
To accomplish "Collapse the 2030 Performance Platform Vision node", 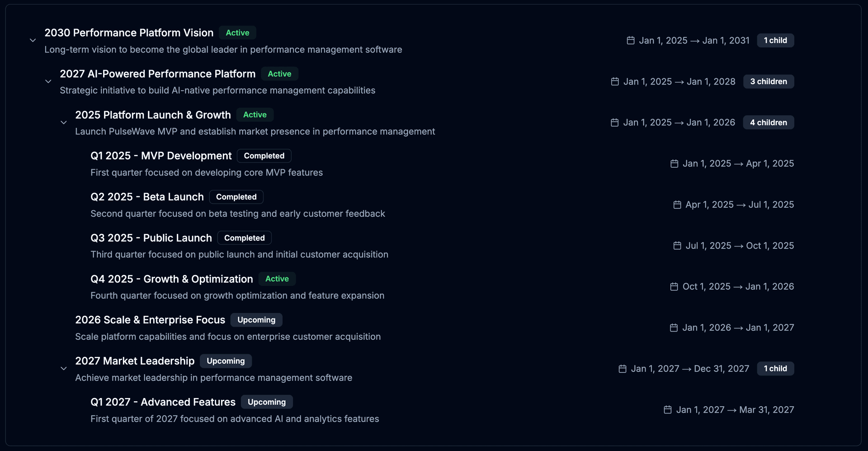I will [x=33, y=40].
